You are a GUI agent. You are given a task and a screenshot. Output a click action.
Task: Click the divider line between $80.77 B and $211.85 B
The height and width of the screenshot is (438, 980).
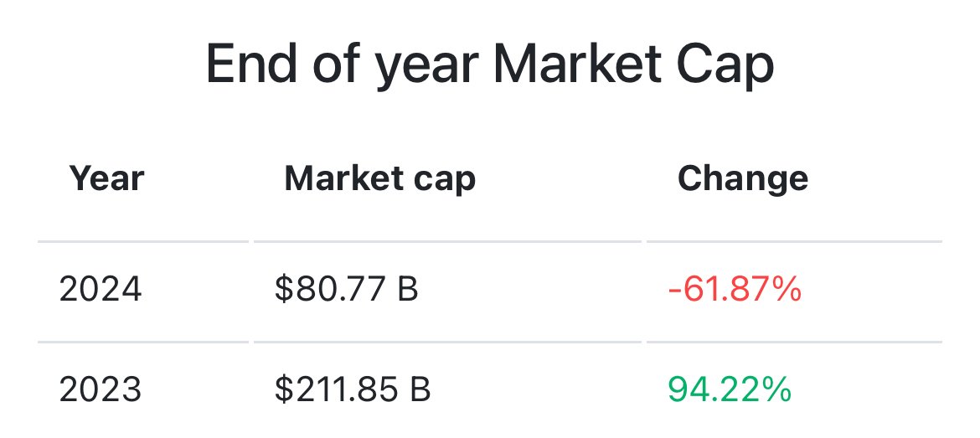click(x=447, y=342)
